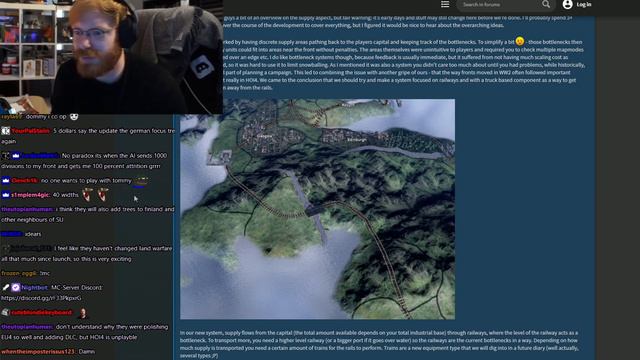The height and width of the screenshot is (360, 640).
Task: Click the badge before the '5 dollars say' message
Action: tap(5, 131)
